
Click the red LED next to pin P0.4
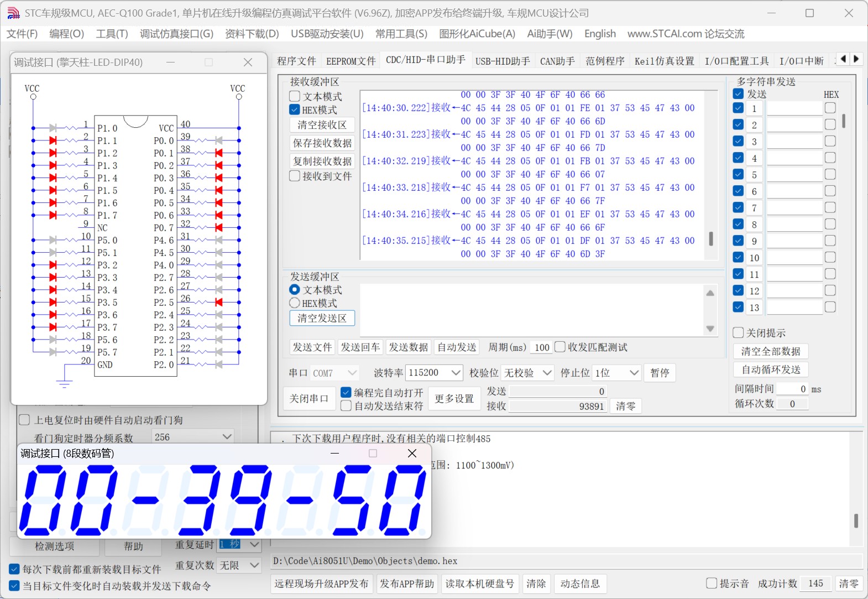pos(218,190)
